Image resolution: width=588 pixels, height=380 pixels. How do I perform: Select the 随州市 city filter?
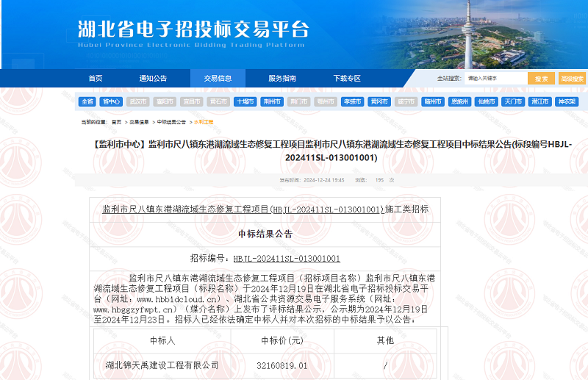(432, 102)
